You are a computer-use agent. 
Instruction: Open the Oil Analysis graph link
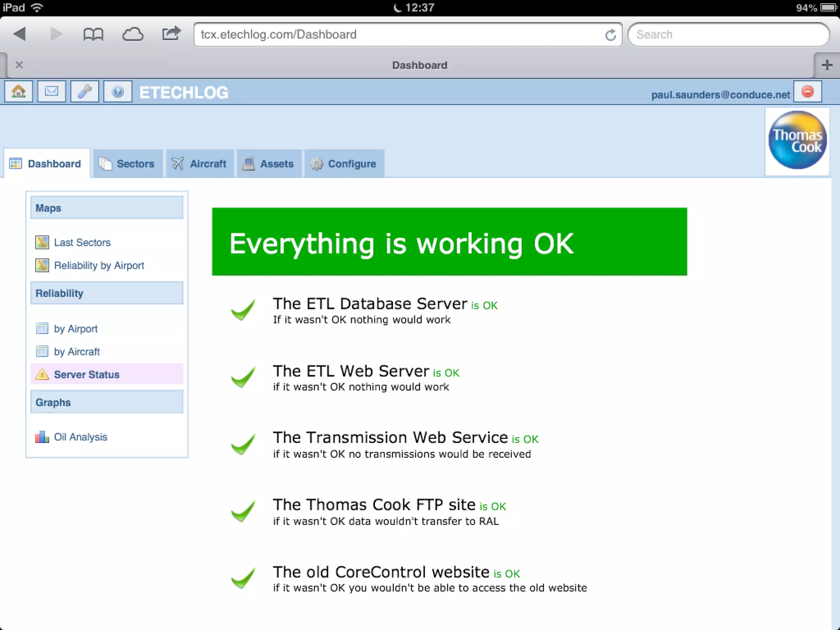tap(80, 437)
